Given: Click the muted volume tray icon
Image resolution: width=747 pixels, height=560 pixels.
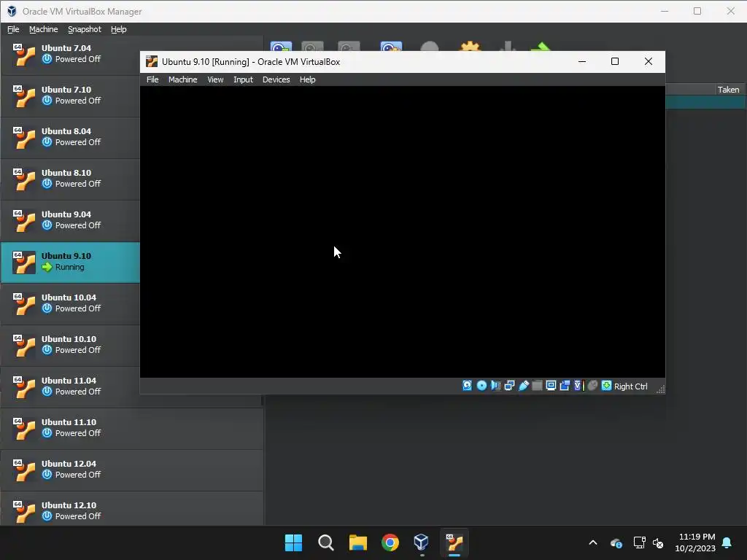Looking at the screenshot, I should [658, 542].
